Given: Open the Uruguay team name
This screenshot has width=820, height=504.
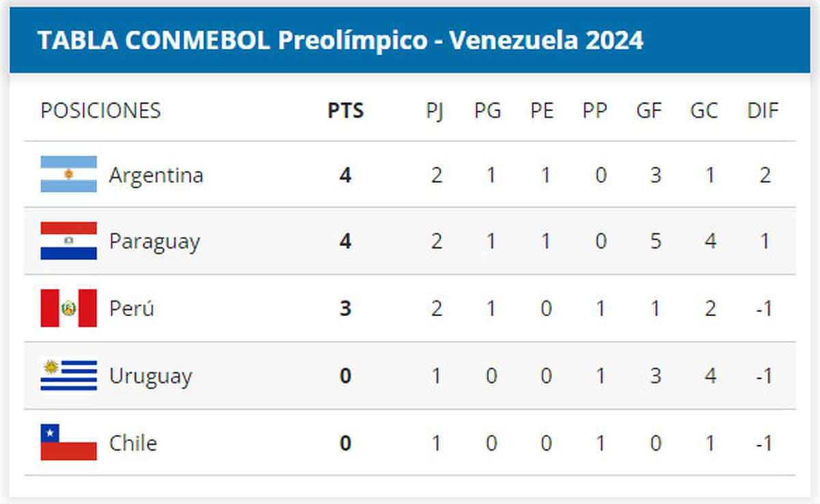Looking at the screenshot, I should 150,376.
